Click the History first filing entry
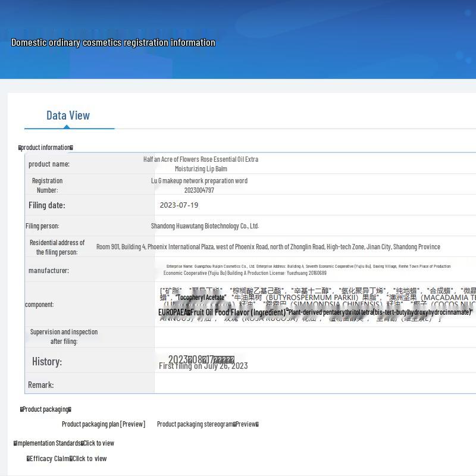The height and width of the screenshot is (476, 476). [203, 366]
